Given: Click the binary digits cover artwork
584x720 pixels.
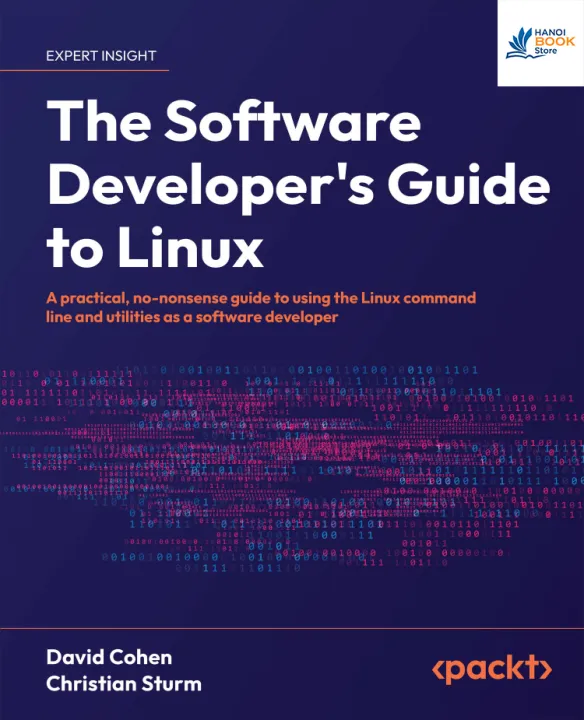Looking at the screenshot, I should point(292,468).
